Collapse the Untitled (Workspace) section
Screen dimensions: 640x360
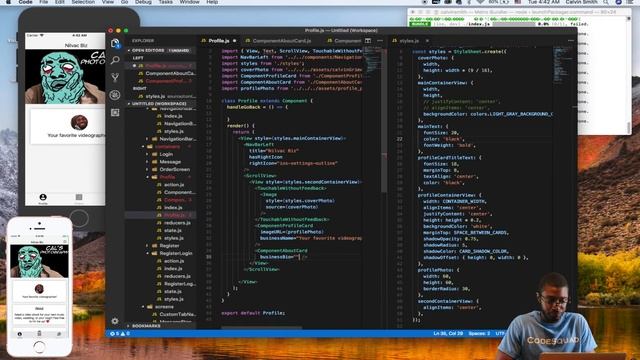(x=160, y=104)
